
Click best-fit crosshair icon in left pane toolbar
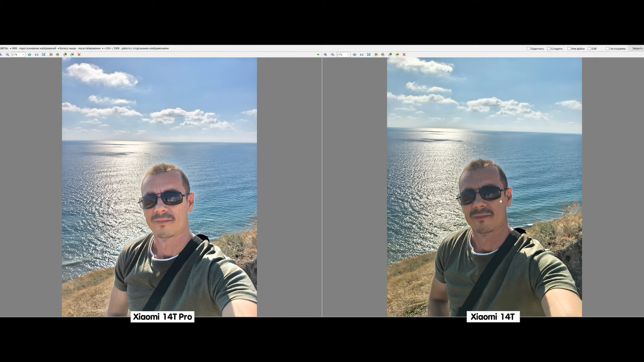click(x=29, y=55)
